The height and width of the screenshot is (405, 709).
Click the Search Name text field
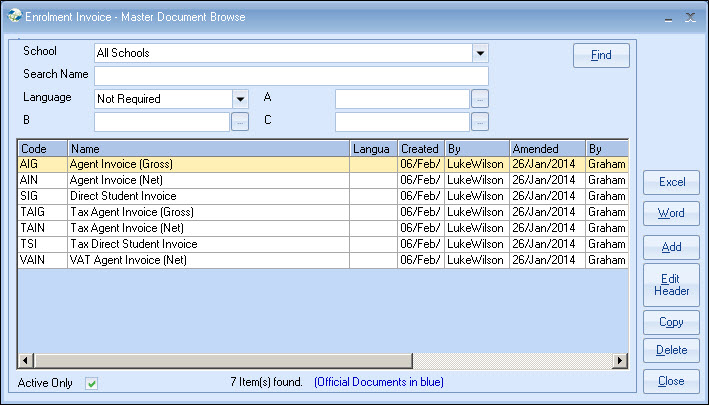point(291,76)
